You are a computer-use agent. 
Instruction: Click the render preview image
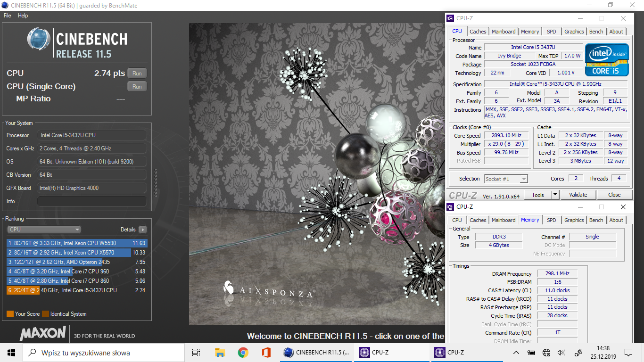click(316, 174)
